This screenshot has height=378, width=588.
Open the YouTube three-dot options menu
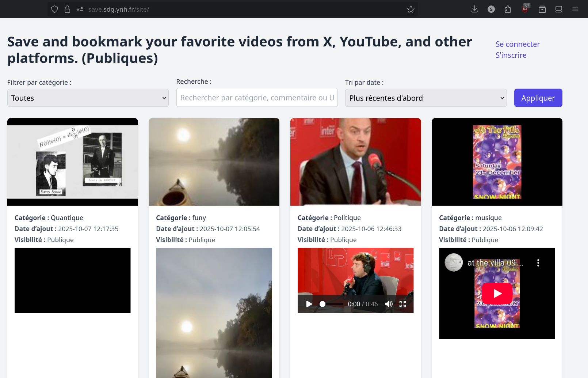coord(538,263)
